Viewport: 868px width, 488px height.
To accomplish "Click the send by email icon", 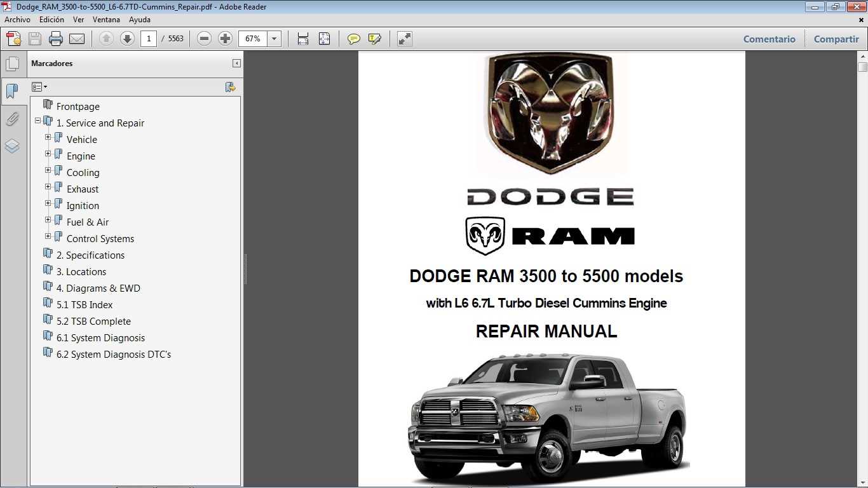I will tap(77, 39).
